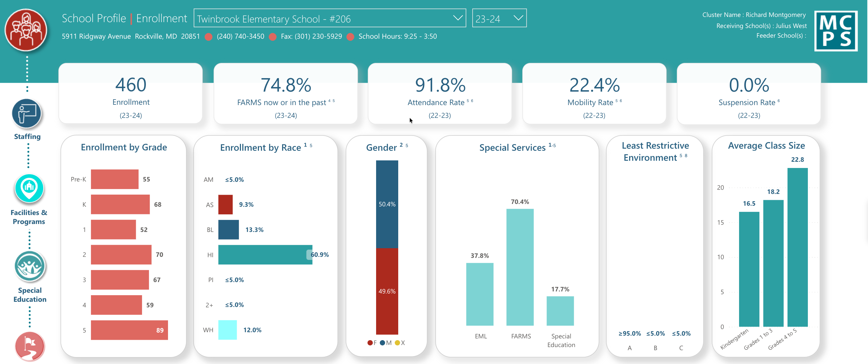868x364 pixels.
Task: Click the Twinbrook Elementary School selector field
Action: (321, 18)
